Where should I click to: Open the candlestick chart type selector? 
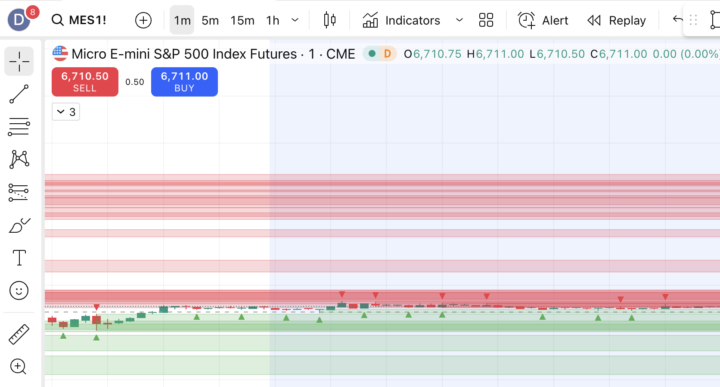(x=330, y=20)
